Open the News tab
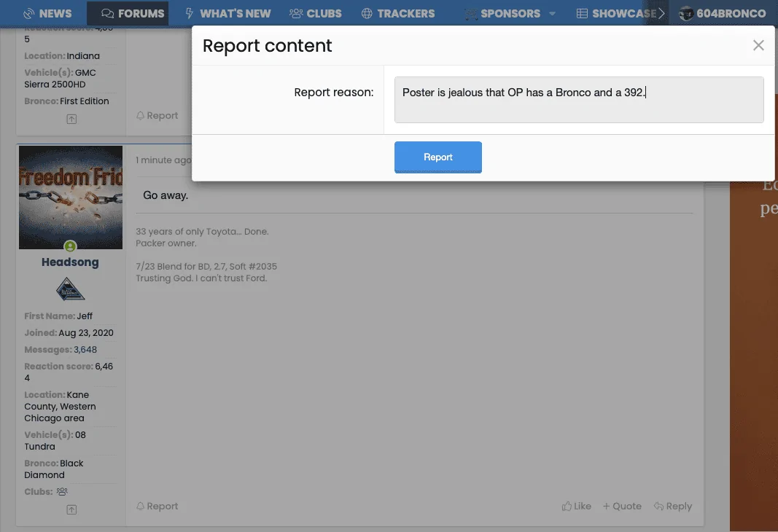This screenshot has height=532, width=778. [47, 13]
